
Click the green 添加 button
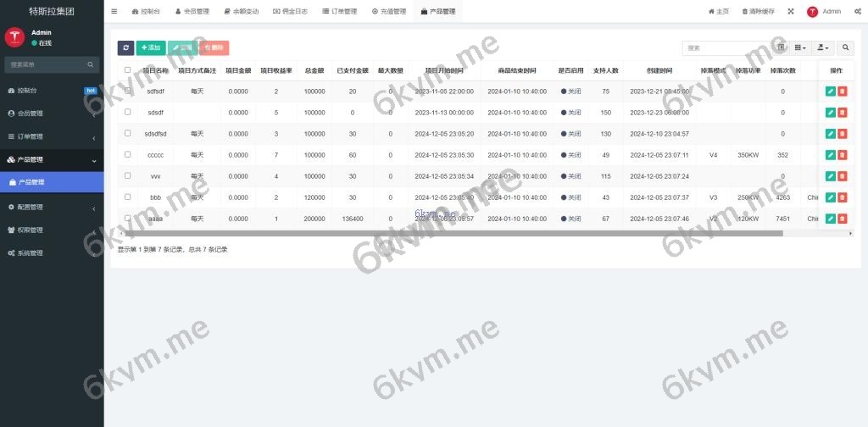151,48
